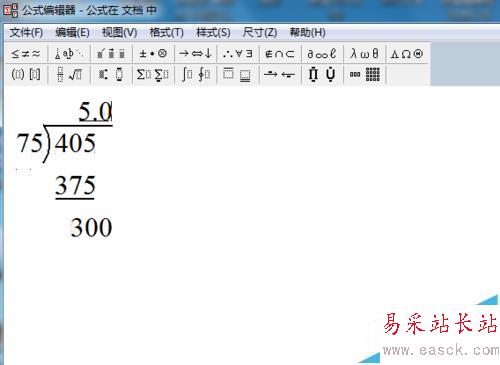Open the 文件(F) menu
500x365 pixels.
coord(26,33)
